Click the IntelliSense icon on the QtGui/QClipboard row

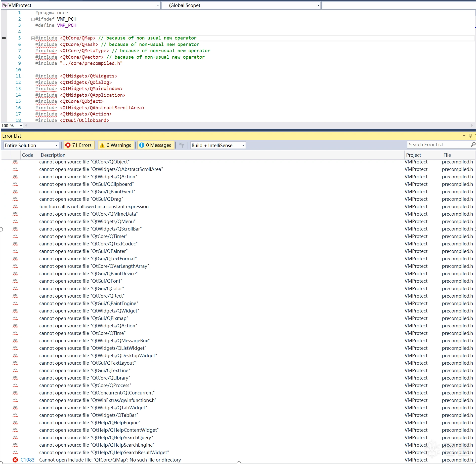click(x=15, y=184)
